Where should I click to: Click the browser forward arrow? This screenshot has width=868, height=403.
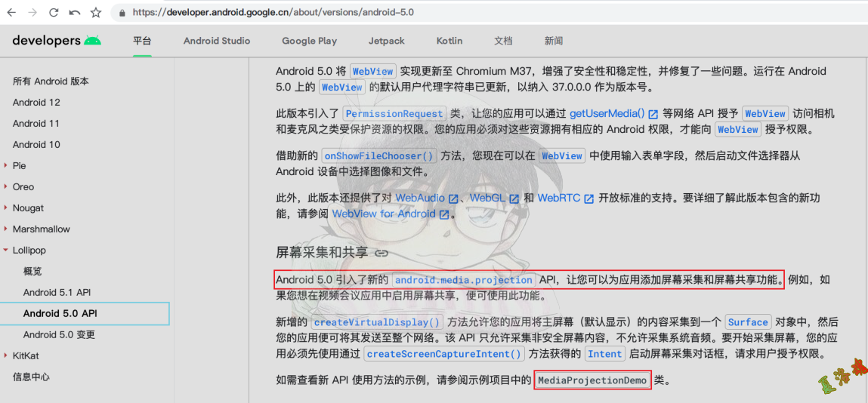[x=33, y=12]
